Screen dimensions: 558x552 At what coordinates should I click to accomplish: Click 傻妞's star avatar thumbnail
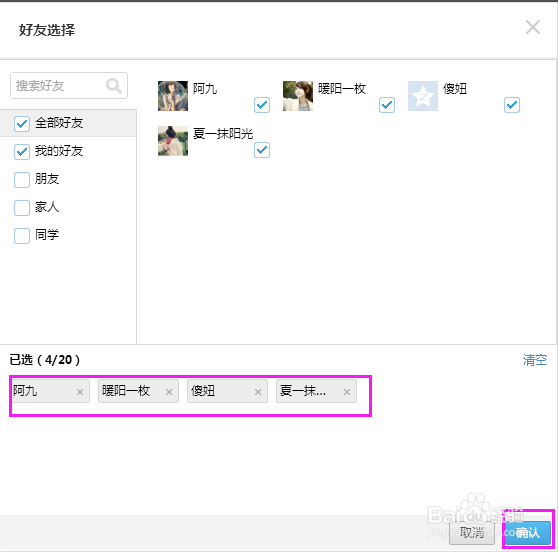coord(423,96)
